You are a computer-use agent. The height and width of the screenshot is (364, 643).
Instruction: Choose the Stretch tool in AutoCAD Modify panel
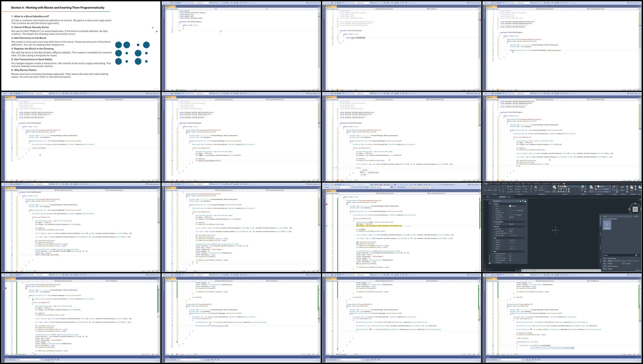(510, 192)
